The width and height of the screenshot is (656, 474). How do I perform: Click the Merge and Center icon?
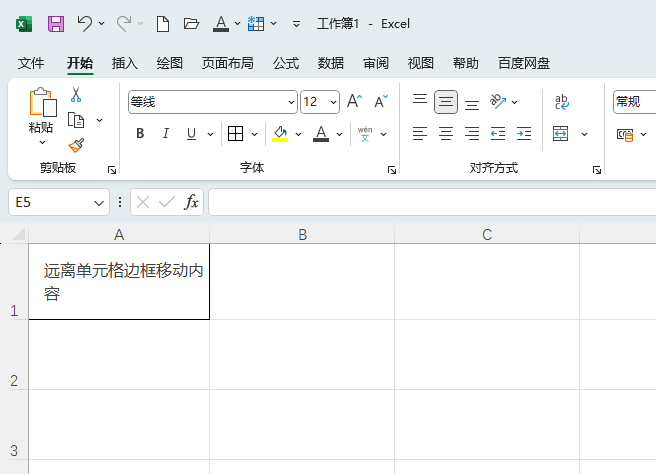[x=560, y=134]
